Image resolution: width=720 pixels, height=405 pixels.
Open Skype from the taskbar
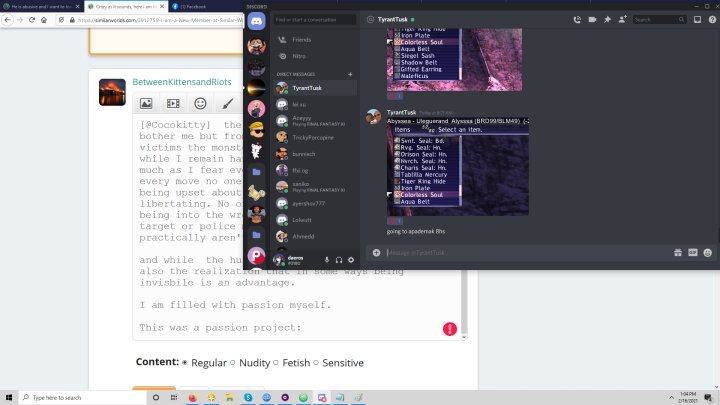pyautogui.click(x=248, y=397)
